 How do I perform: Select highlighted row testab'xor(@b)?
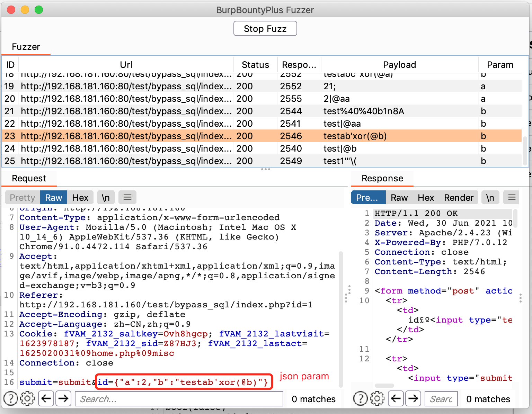pyautogui.click(x=262, y=136)
